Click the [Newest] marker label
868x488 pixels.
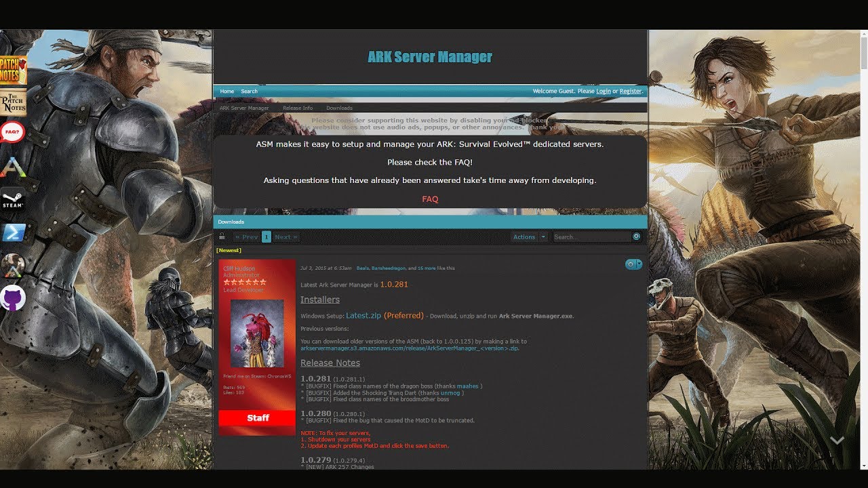pyautogui.click(x=229, y=251)
